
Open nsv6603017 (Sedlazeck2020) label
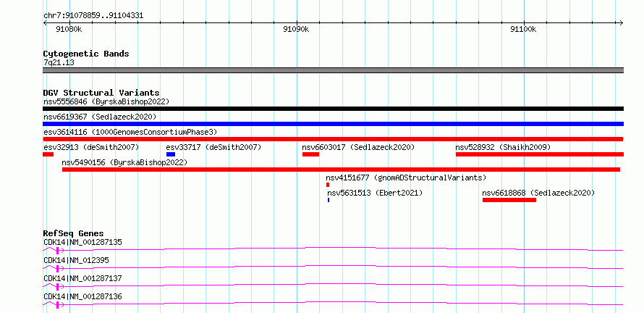(x=358, y=147)
